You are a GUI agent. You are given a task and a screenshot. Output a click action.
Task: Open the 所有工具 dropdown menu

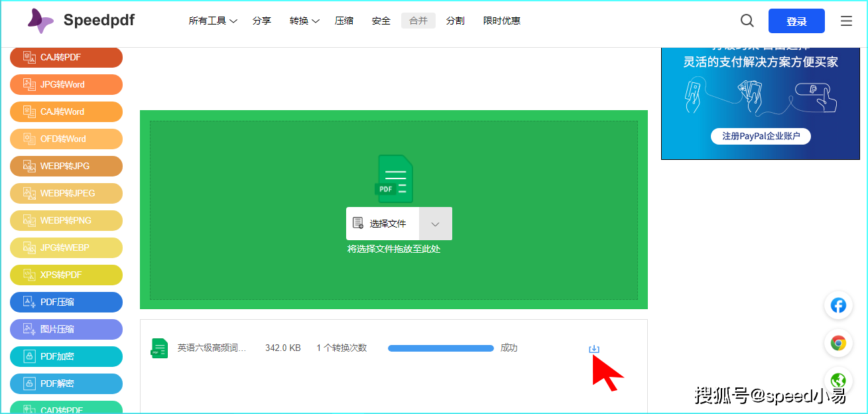[212, 21]
